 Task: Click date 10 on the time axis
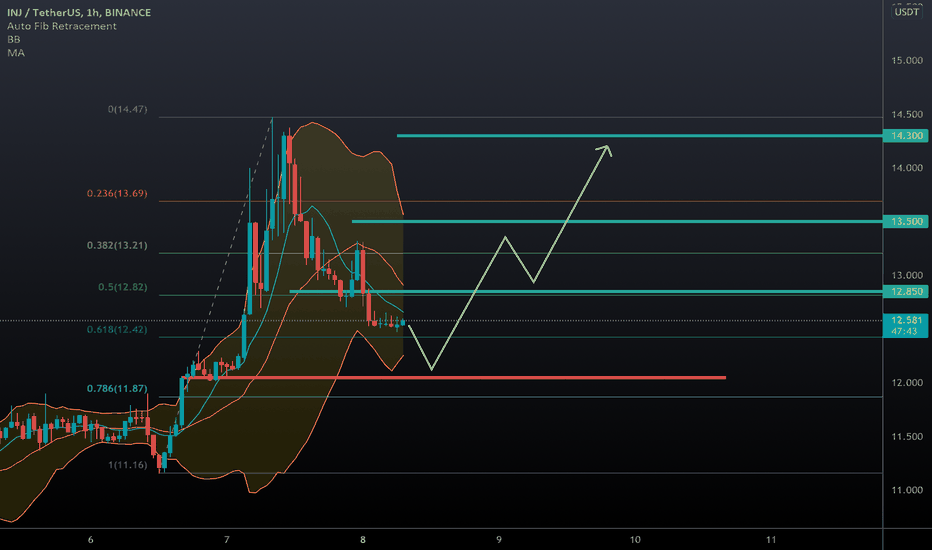tap(635, 540)
